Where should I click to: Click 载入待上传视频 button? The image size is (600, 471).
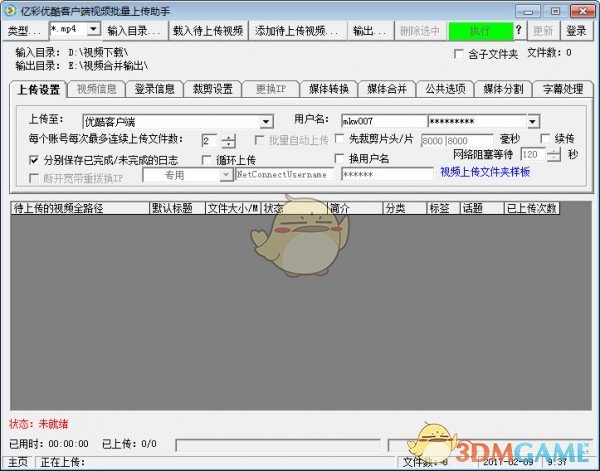point(208,31)
